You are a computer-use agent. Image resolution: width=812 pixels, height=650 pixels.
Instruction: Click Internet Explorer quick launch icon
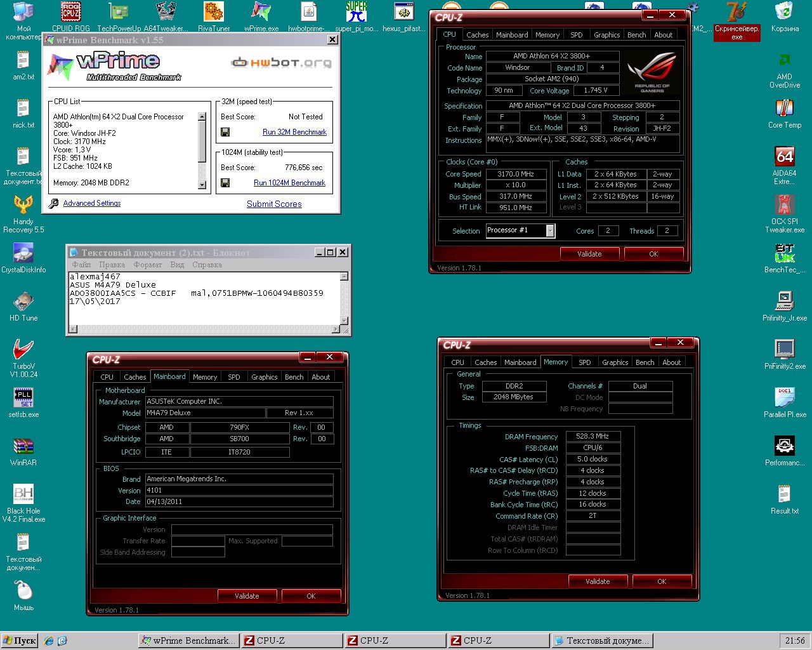(x=49, y=641)
